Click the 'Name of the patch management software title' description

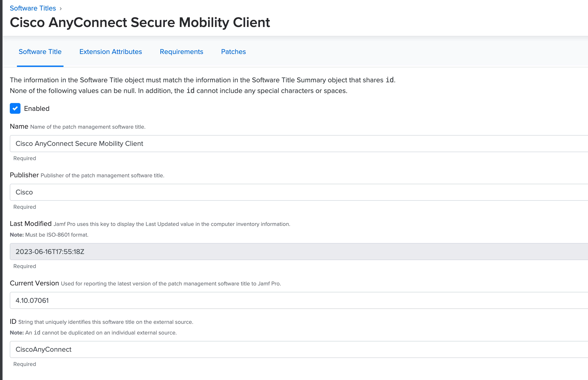click(88, 127)
